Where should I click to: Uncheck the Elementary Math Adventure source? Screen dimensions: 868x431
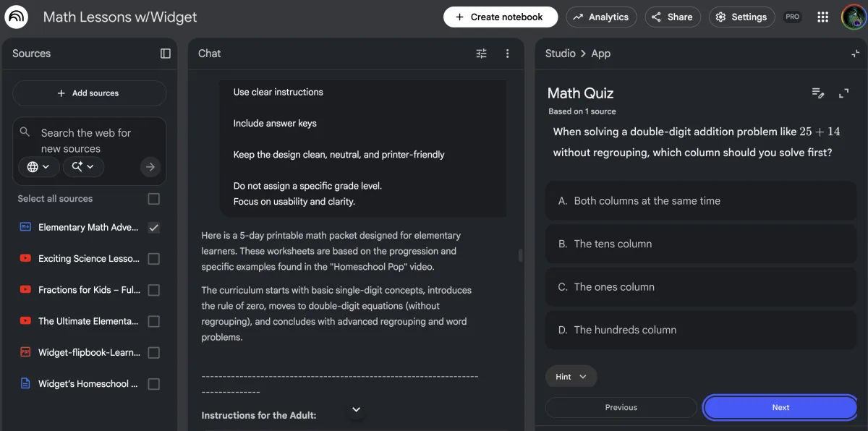click(153, 228)
